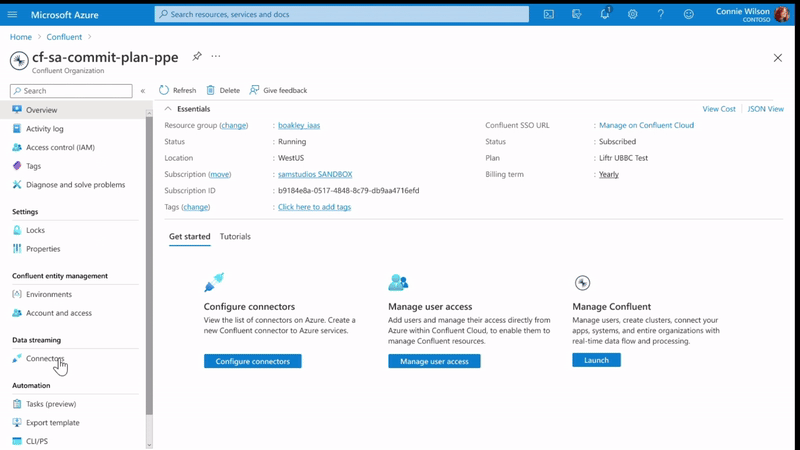
Task: Click the Launch button
Action: 596,360
